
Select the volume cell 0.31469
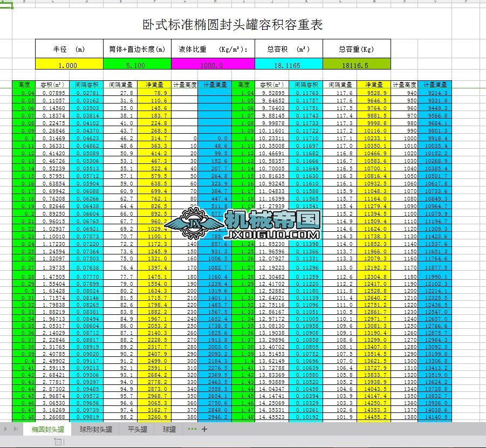click(52, 138)
